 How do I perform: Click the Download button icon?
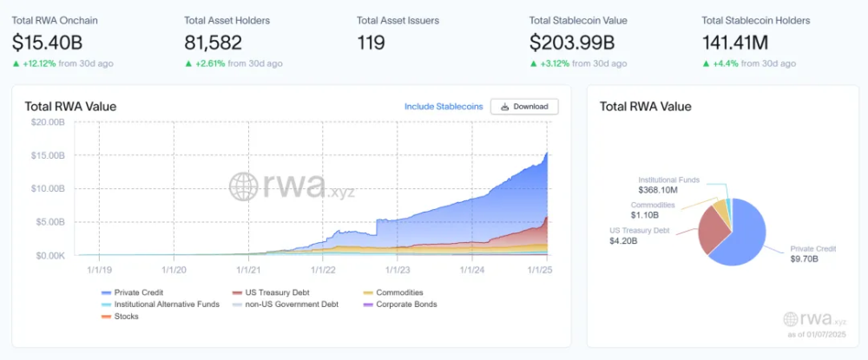point(504,107)
